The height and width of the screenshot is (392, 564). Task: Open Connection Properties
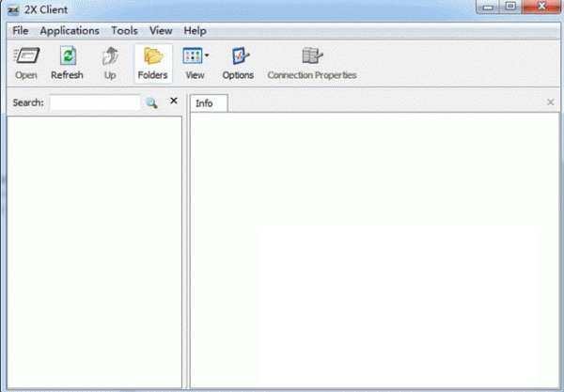[312, 63]
